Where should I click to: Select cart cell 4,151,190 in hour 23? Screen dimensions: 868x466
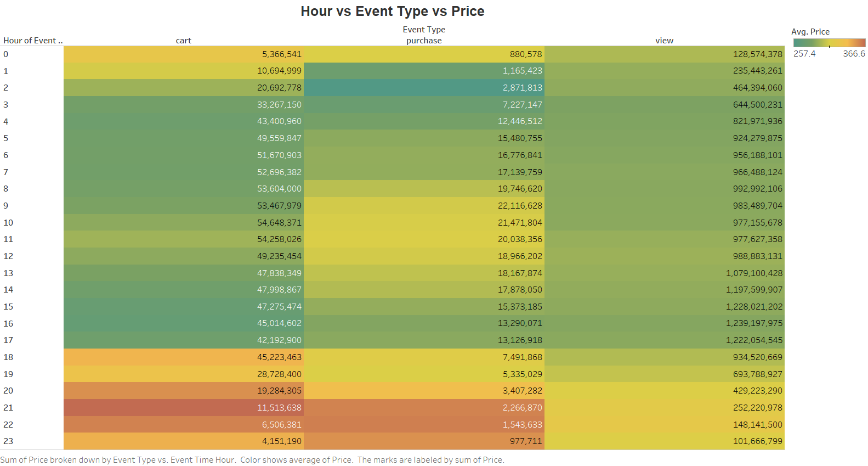[184, 441]
